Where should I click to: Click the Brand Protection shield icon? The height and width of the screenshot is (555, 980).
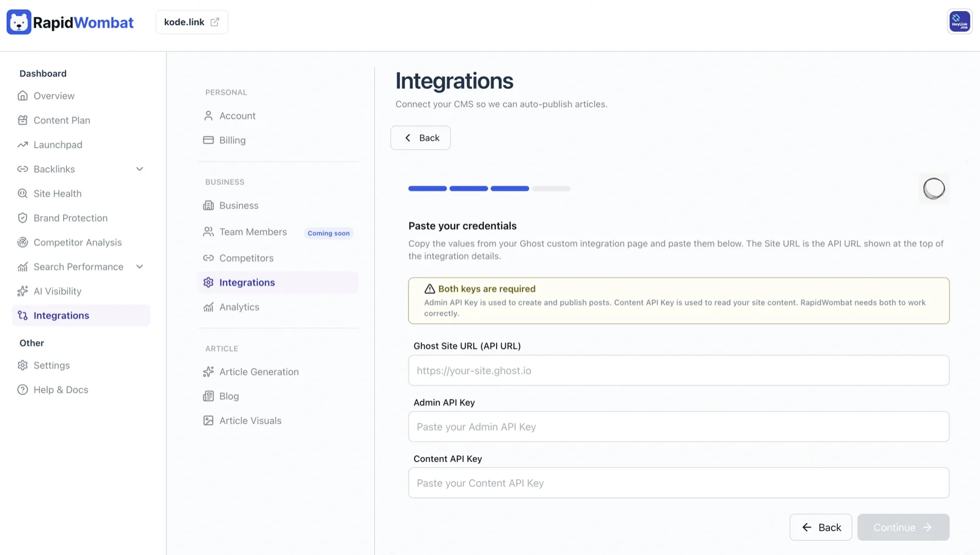[x=23, y=218]
